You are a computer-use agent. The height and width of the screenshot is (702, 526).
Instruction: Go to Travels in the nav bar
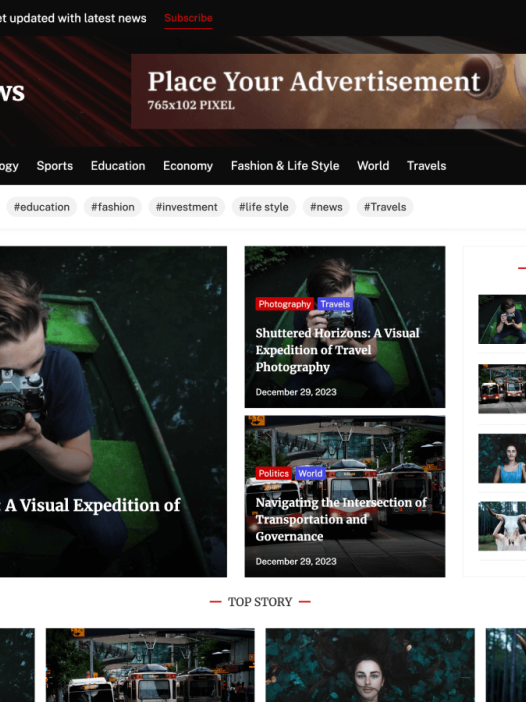pyautogui.click(x=426, y=166)
